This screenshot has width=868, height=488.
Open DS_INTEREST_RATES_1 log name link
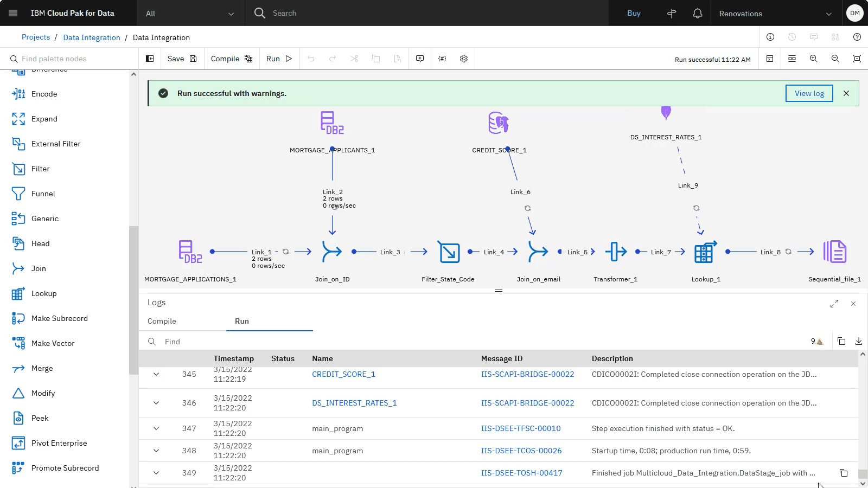click(354, 403)
